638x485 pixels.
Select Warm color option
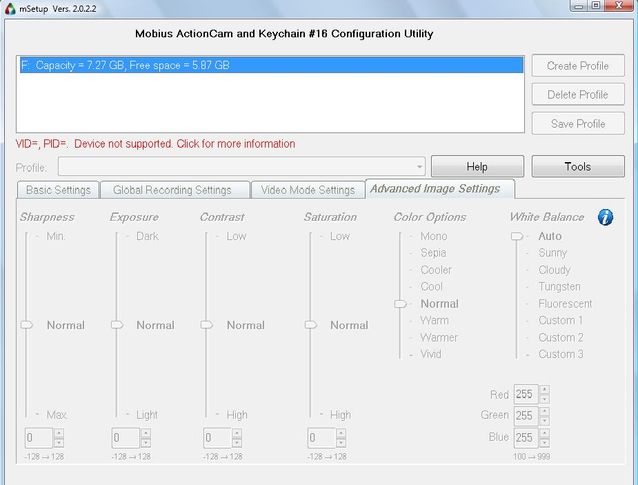[435, 320]
